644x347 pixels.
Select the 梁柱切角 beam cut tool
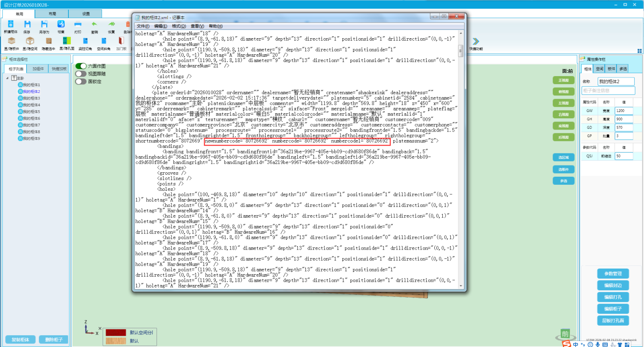pos(85,41)
